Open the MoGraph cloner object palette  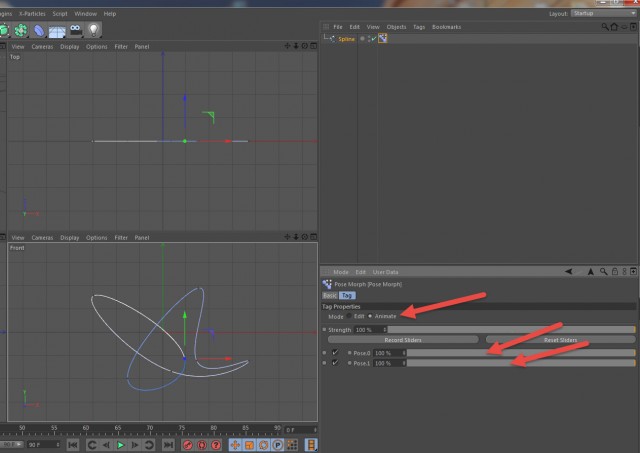[20, 30]
